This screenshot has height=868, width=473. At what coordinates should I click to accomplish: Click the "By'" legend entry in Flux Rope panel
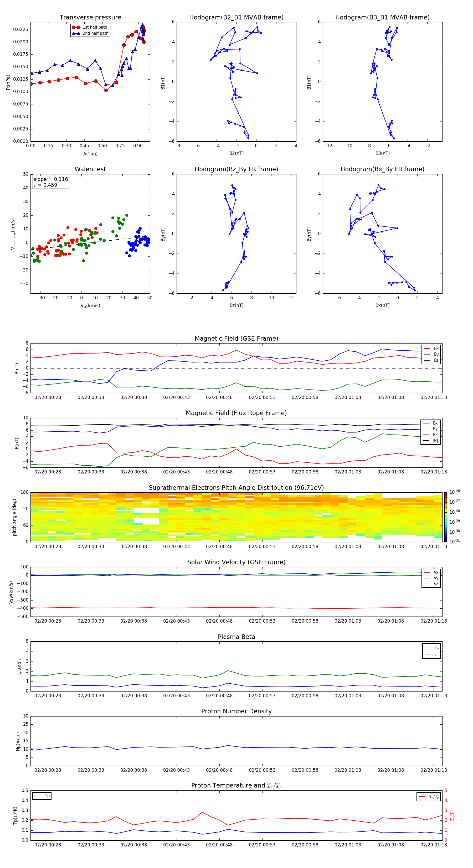431,429
